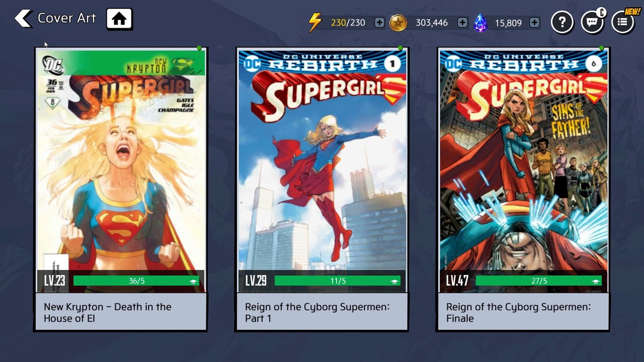Open the list menu marked NEW
The image size is (644, 362).
pyautogui.click(x=622, y=22)
